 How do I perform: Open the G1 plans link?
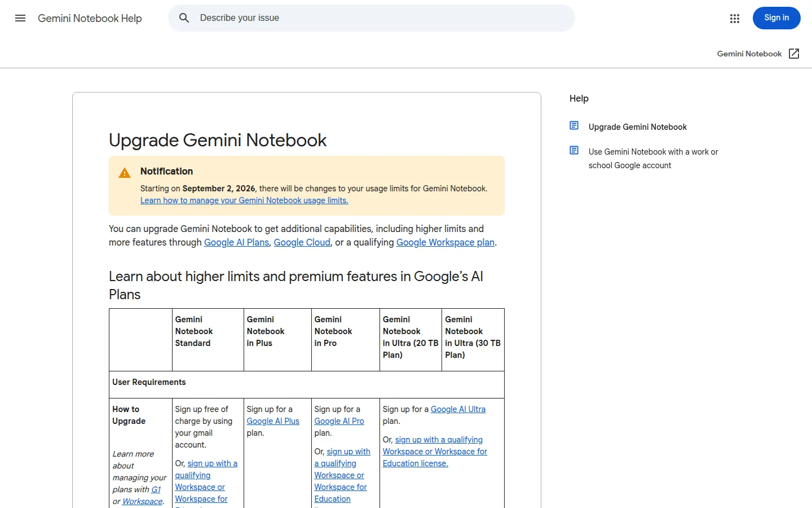pyautogui.click(x=156, y=489)
